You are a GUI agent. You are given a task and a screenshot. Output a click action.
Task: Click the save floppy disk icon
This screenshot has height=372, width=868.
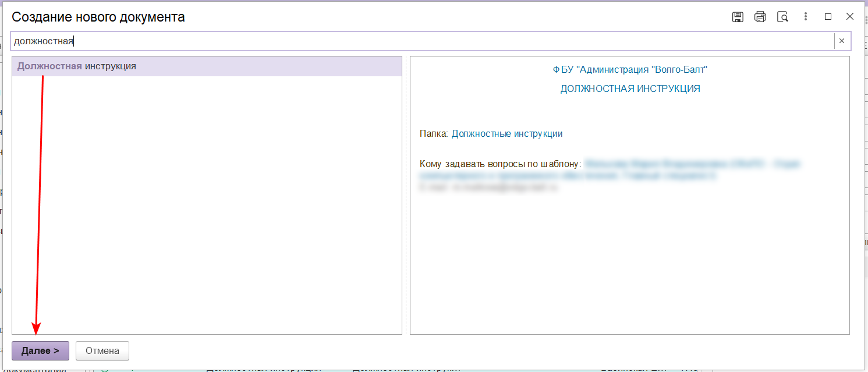[x=738, y=17]
